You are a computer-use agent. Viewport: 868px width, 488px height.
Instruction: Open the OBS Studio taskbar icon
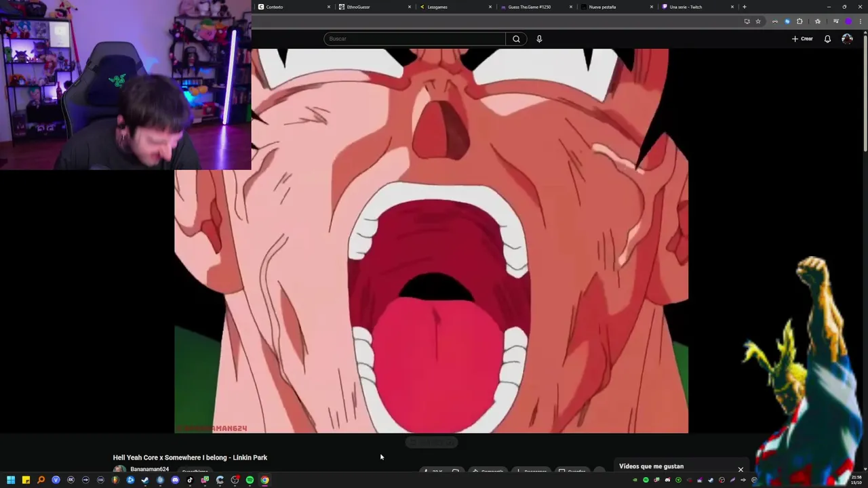coord(235,480)
